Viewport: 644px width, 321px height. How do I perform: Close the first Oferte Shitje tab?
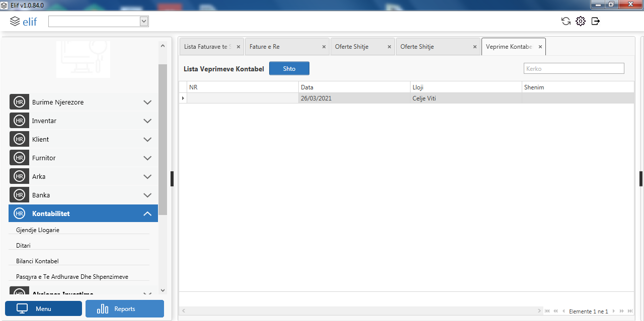[x=389, y=47]
